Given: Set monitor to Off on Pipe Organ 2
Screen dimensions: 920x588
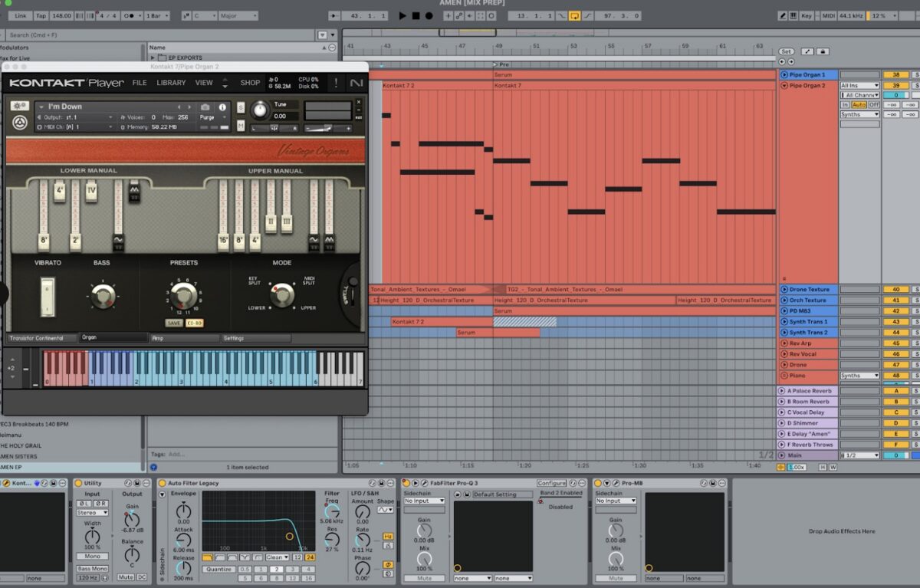Looking at the screenshot, I should pyautogui.click(x=873, y=104).
